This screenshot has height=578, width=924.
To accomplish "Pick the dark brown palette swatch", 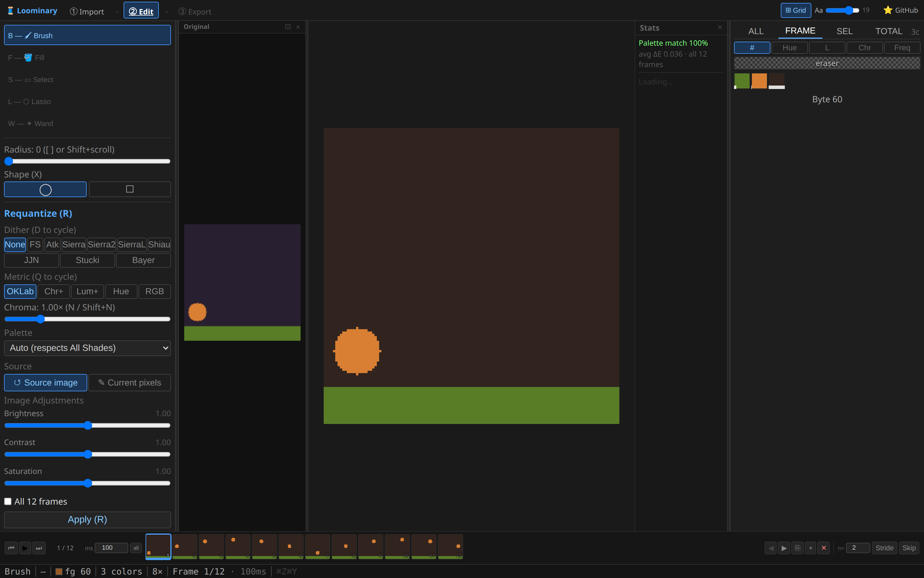I will coord(777,81).
